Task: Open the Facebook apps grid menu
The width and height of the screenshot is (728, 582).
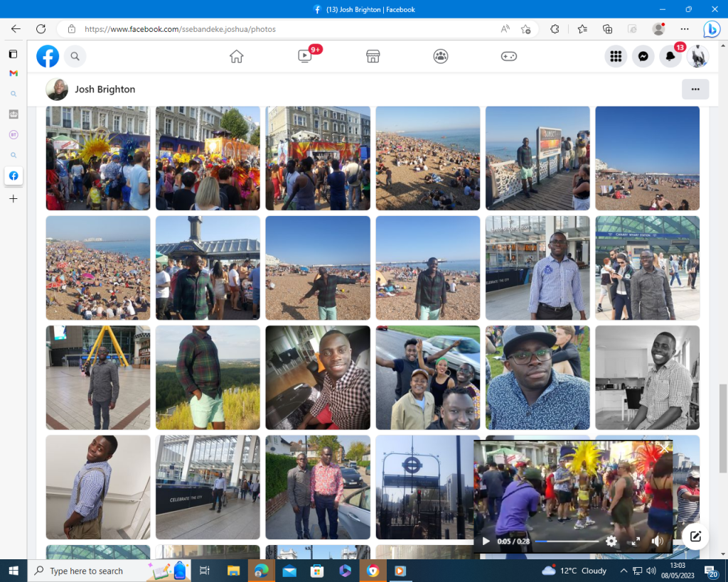Action: point(616,56)
